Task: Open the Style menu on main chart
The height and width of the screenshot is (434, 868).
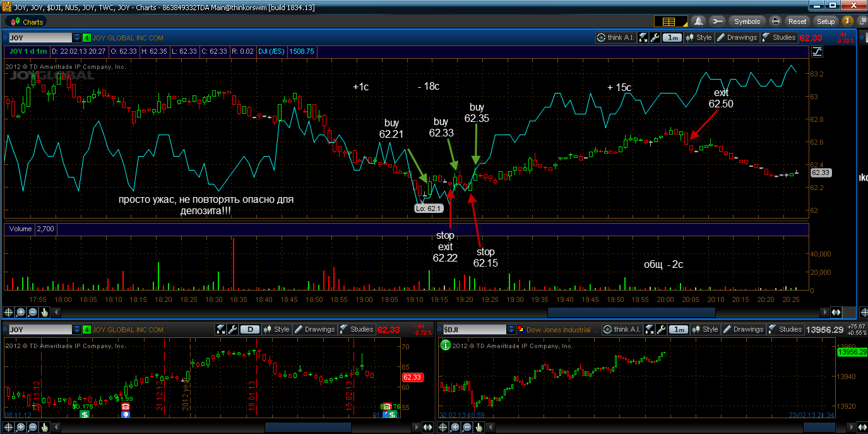Action: pos(699,37)
